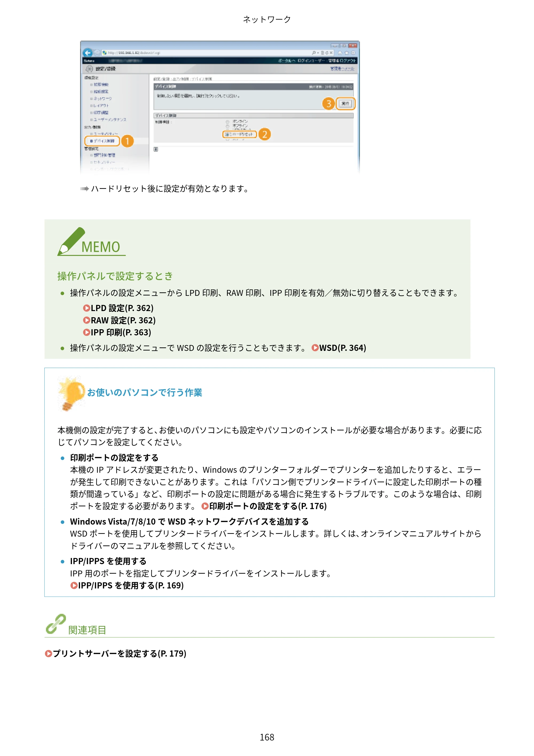Click the browser back arrow button
Image resolution: width=534 pixels, height=756 pixels.
pyautogui.click(x=88, y=53)
